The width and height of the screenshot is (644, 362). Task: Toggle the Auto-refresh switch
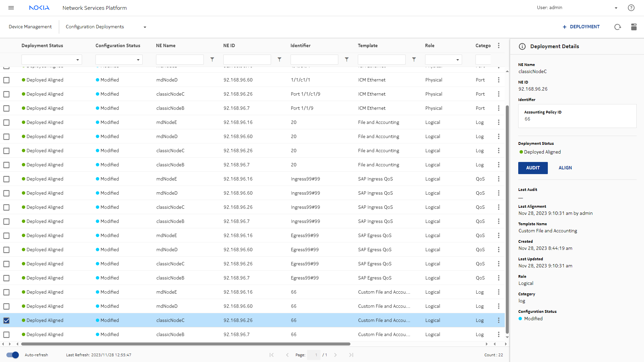tap(13, 355)
